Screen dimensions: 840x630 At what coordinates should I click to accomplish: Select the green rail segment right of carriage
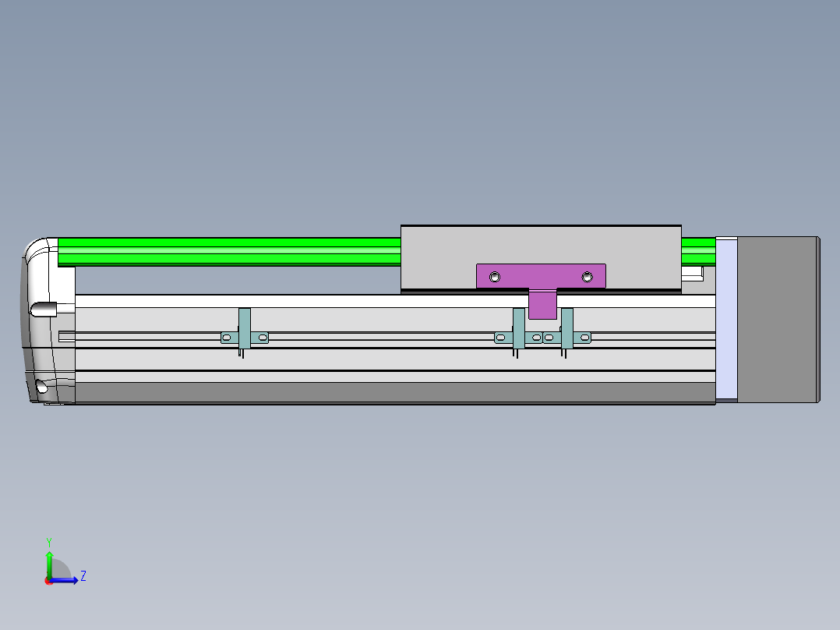click(698, 252)
